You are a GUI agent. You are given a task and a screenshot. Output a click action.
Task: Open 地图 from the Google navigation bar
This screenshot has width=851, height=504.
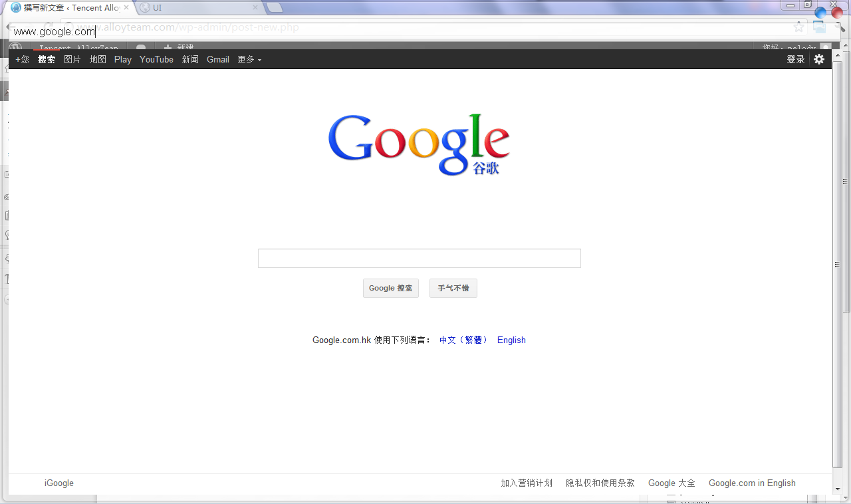(98, 59)
